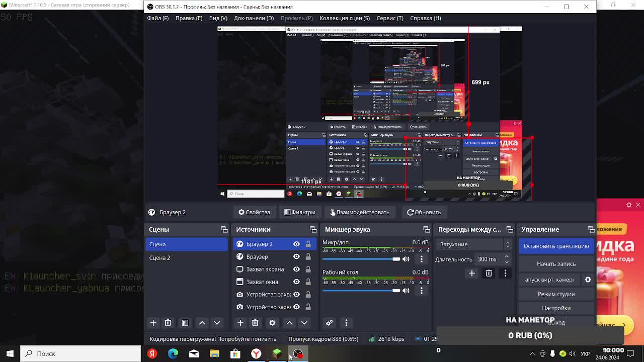
Task: Move the selected scene down
Action: point(217,323)
